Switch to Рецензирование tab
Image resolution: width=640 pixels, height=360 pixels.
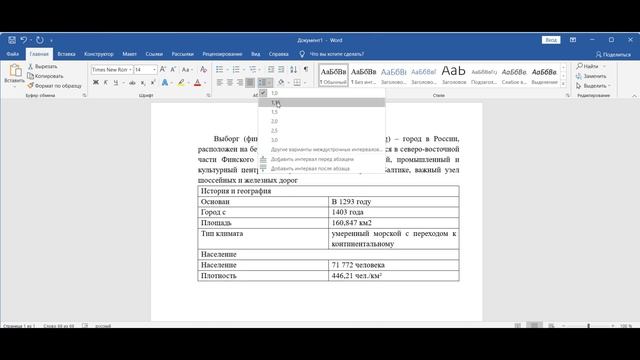(x=222, y=54)
